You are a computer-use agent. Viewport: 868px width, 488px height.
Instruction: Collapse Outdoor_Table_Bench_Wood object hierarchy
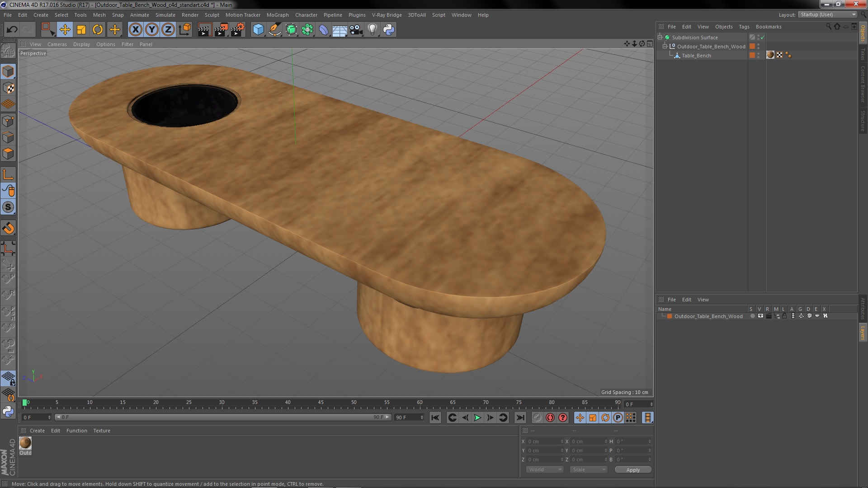(665, 46)
